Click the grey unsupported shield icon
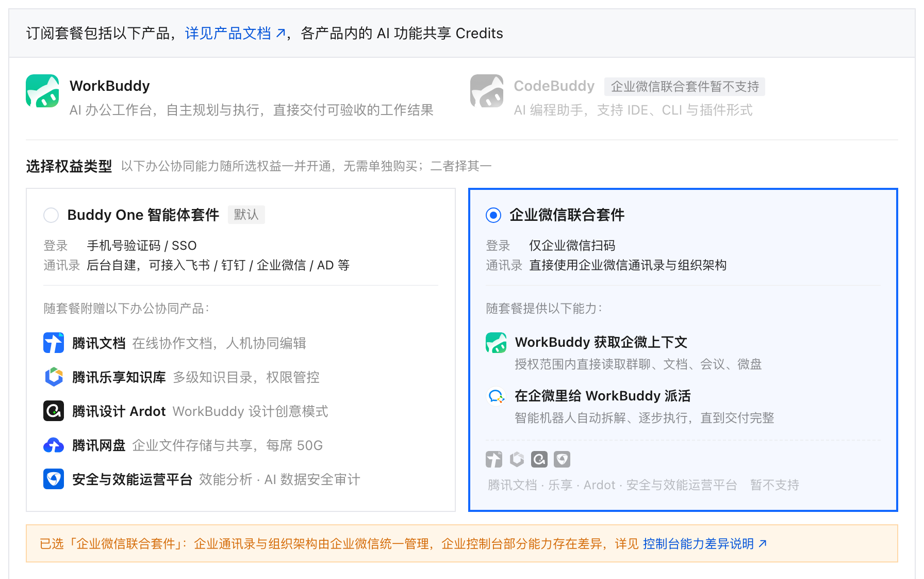 pos(562,459)
